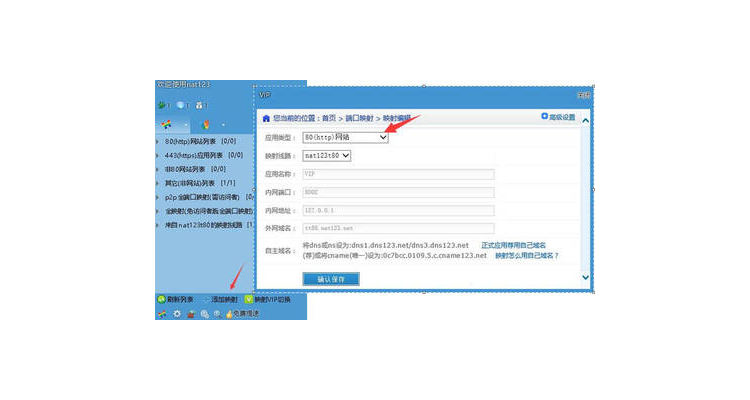Click the down arrow of the form scrollbar
The height and width of the screenshot is (400, 750).
pos(585,277)
